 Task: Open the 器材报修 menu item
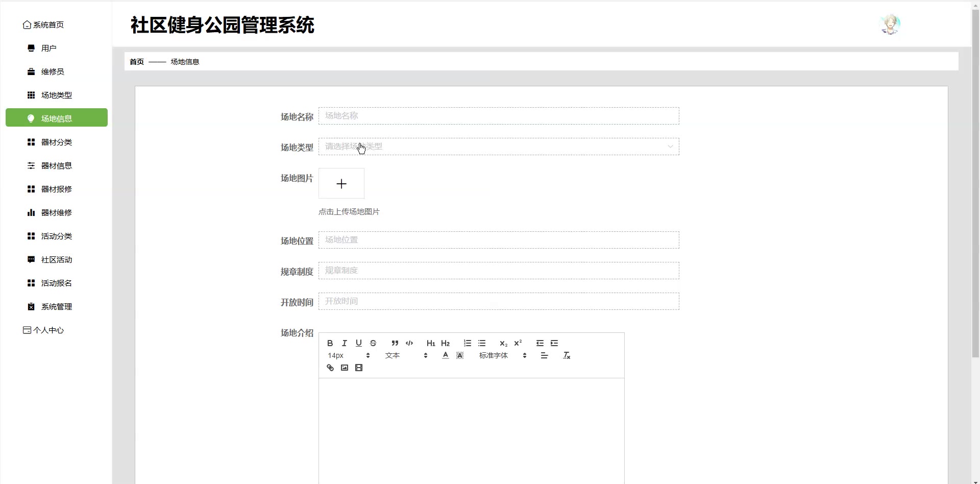(57, 189)
